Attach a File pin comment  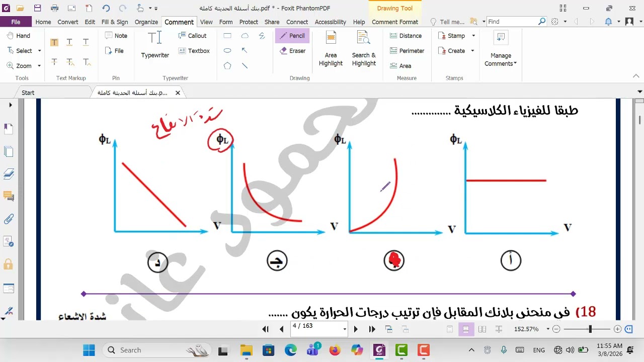pos(114,51)
